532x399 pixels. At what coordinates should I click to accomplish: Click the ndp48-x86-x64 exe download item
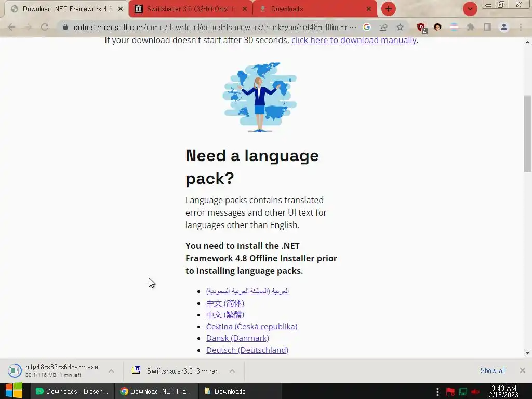coord(54,370)
